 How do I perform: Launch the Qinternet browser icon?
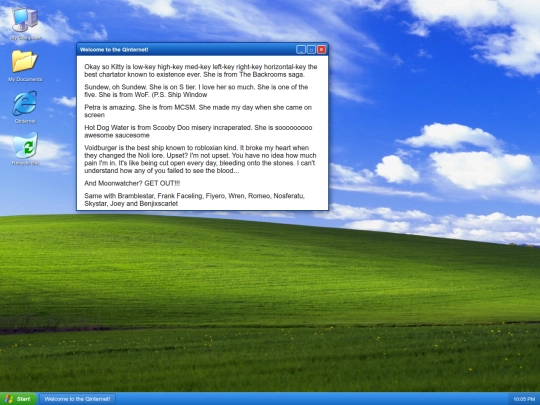25,107
